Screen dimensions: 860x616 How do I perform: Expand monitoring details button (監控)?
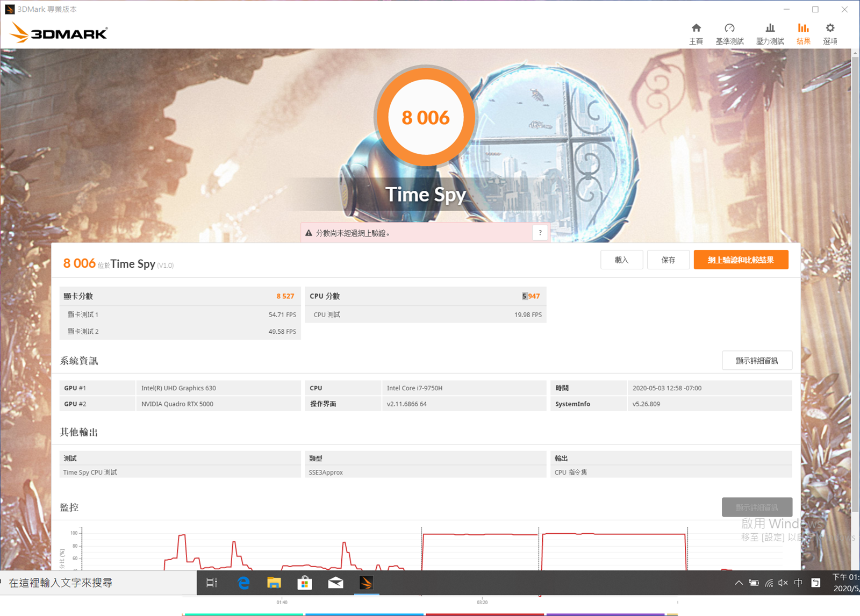[x=756, y=507]
